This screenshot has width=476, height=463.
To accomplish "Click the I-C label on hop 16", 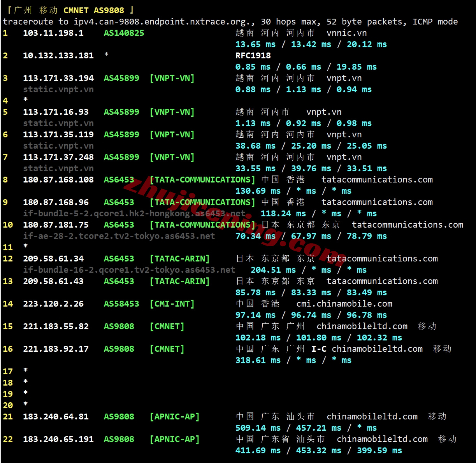I will tap(319, 349).
